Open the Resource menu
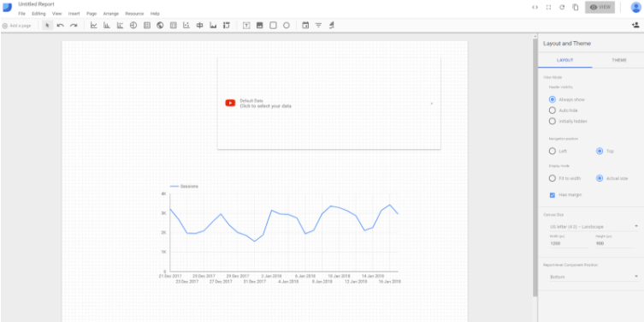 (134, 14)
